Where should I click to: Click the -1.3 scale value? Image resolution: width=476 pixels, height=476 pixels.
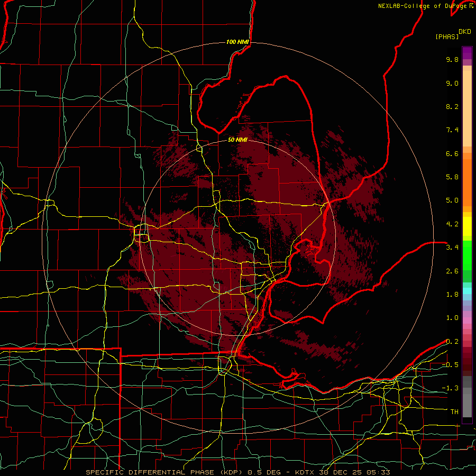click(450, 389)
